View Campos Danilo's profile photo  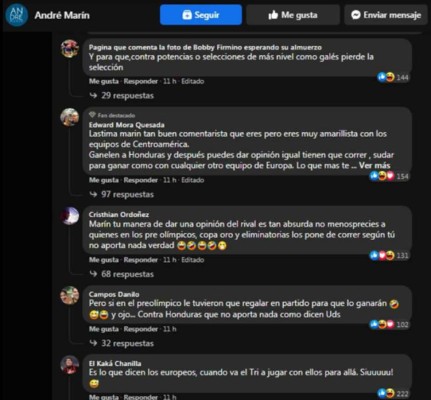(x=70, y=295)
